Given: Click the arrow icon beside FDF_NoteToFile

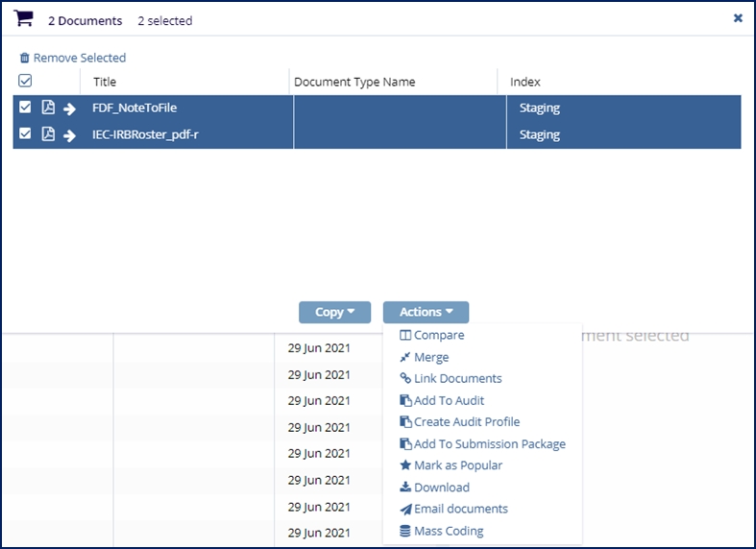Looking at the screenshot, I should (x=70, y=108).
